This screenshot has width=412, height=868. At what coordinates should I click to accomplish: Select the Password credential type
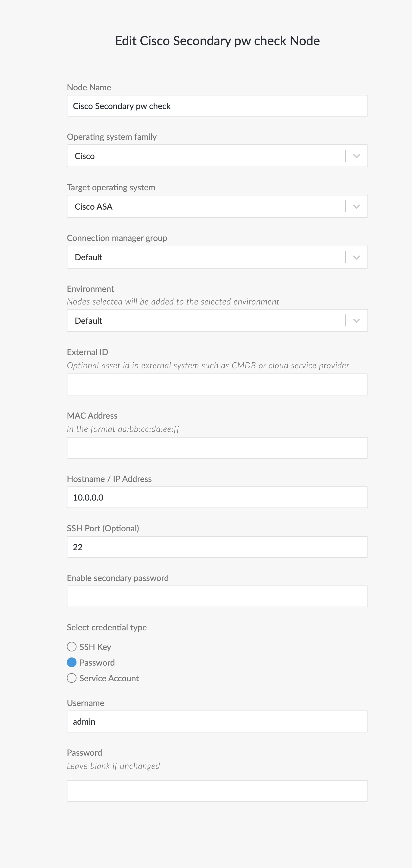pyautogui.click(x=71, y=663)
